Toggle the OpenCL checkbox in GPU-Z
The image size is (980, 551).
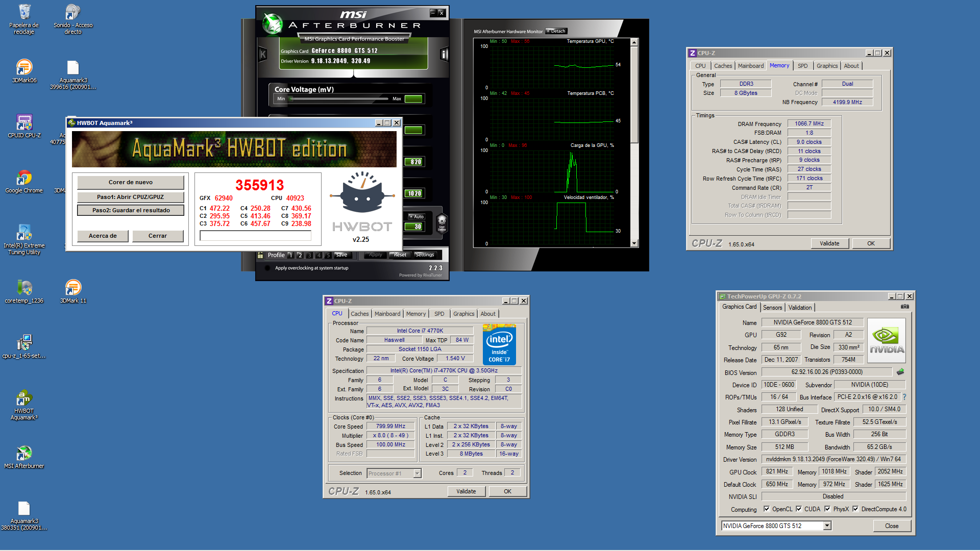[767, 509]
